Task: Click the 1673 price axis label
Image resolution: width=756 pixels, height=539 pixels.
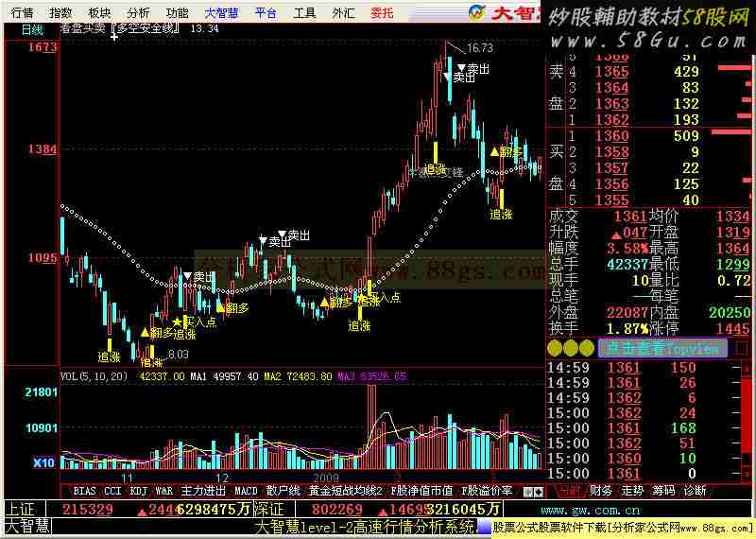Action: coord(43,47)
